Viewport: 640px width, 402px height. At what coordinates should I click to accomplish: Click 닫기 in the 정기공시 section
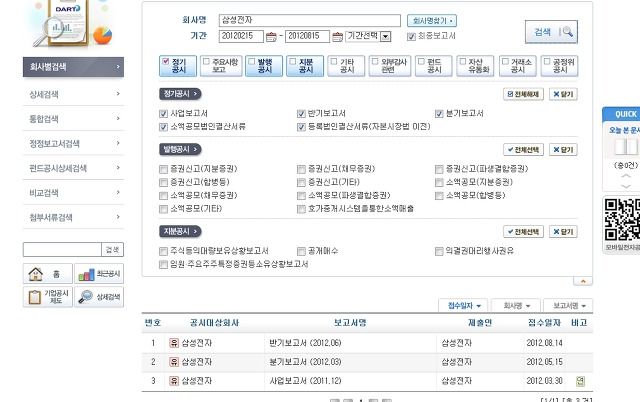tap(563, 94)
